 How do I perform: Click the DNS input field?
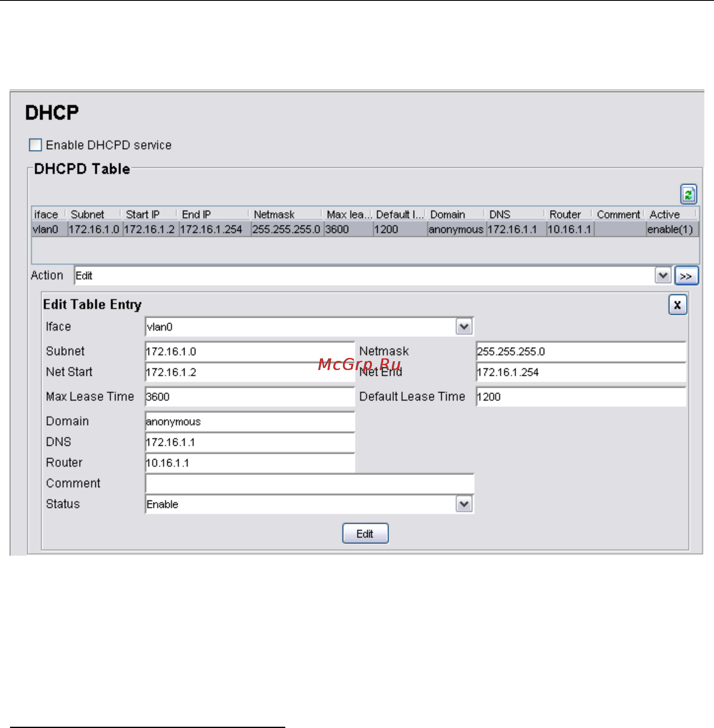[250, 442]
